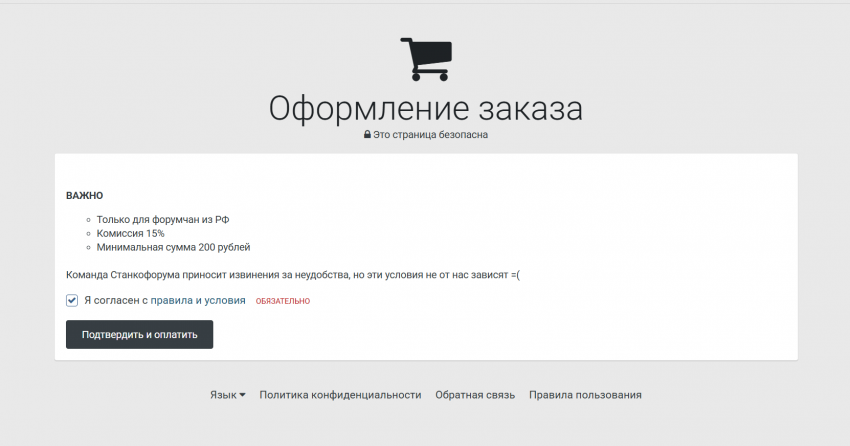
Task: Visit "Правила пользования" in the footer
Action: click(585, 395)
